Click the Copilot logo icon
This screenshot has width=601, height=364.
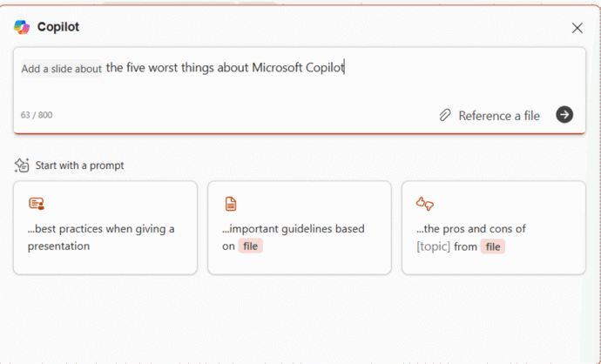tap(22, 27)
